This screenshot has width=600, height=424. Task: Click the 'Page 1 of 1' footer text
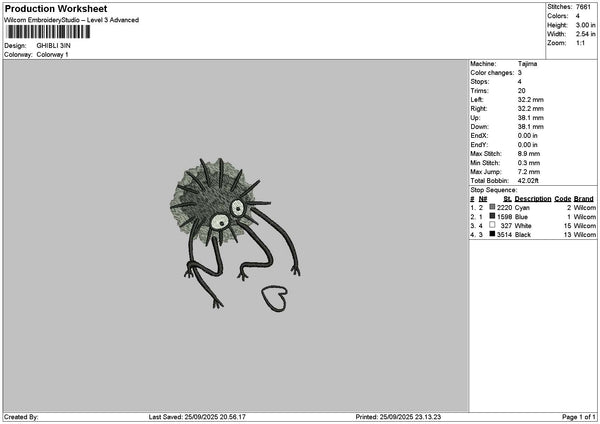point(579,417)
